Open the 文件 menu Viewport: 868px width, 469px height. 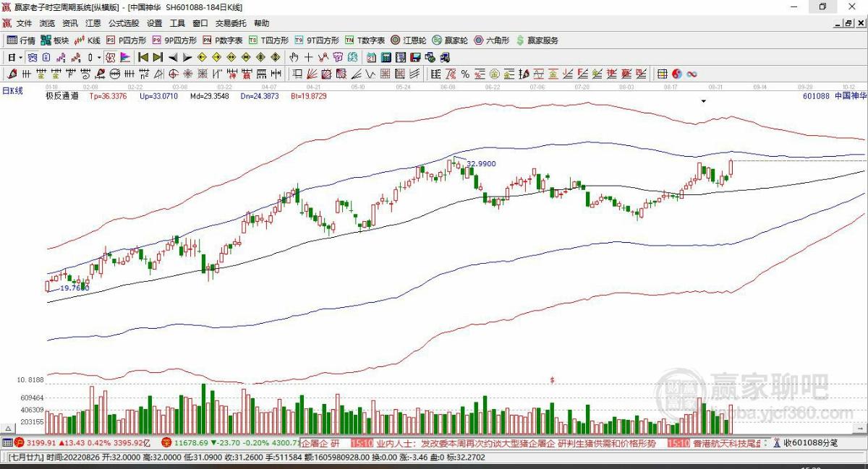[24, 24]
